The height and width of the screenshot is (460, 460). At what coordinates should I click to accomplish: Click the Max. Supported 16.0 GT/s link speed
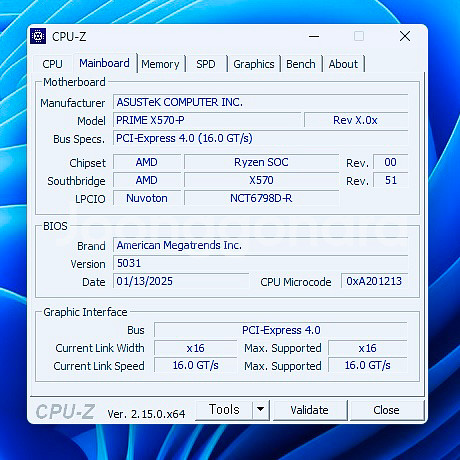pyautogui.click(x=368, y=365)
